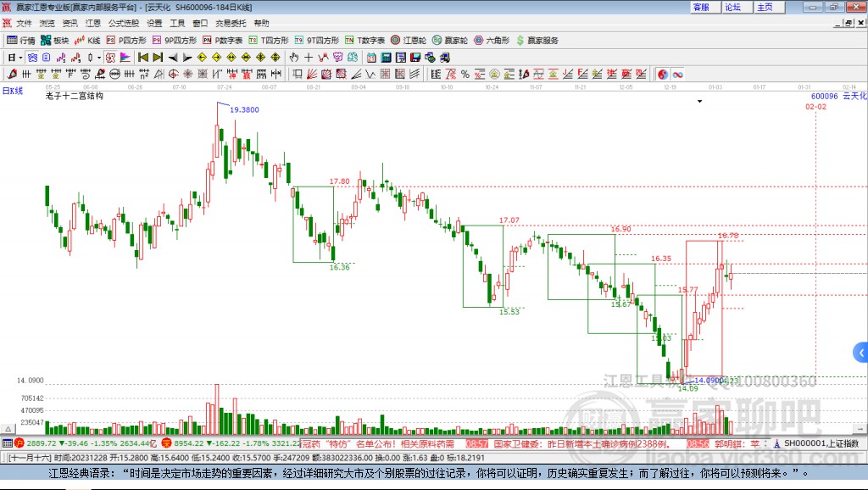This screenshot has height=490, width=868.
Task: Click the volume panel down-arrow at right
Action: [x=860, y=429]
